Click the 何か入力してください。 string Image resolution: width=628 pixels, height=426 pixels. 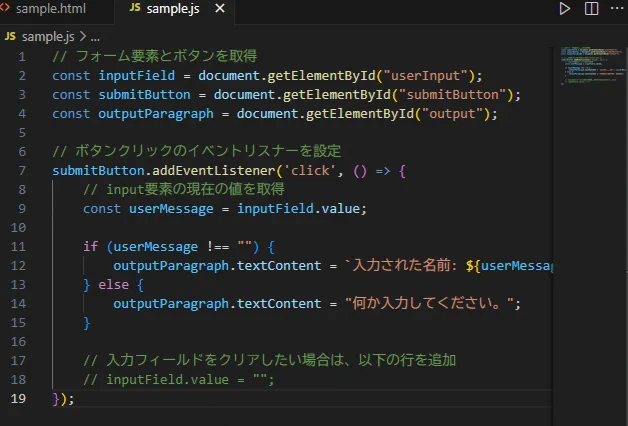[x=429, y=303]
